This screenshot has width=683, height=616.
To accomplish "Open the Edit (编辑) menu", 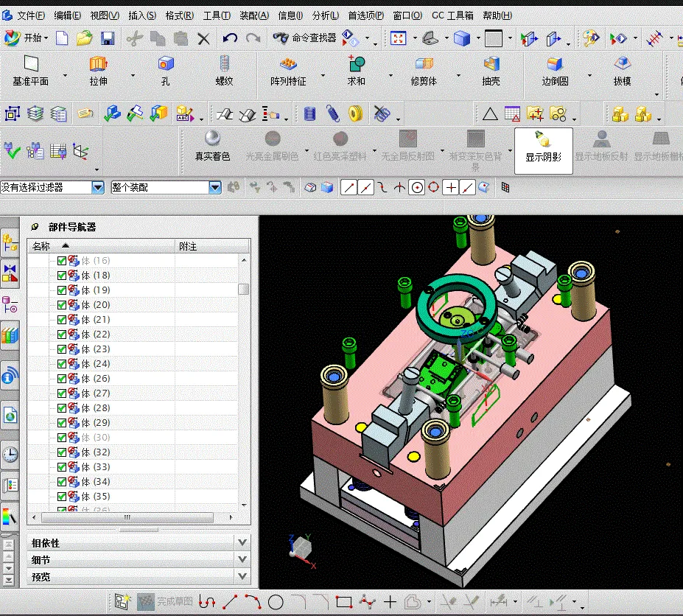I will pyautogui.click(x=68, y=15).
